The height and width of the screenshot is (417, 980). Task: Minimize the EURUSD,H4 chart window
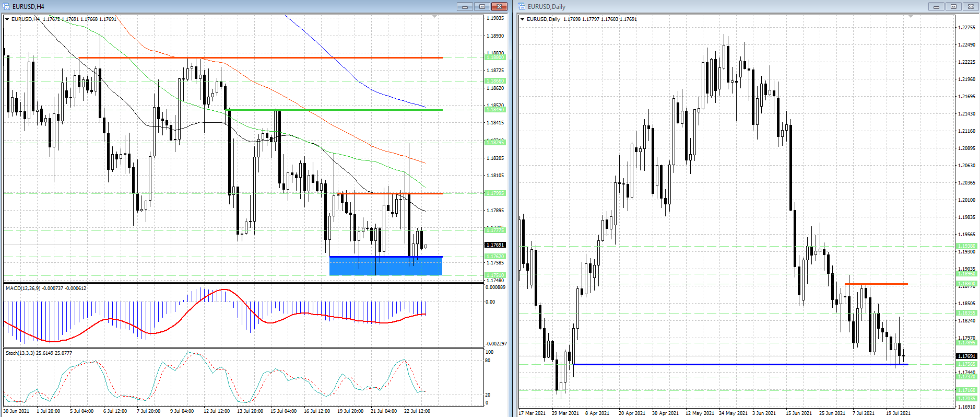pos(465,7)
